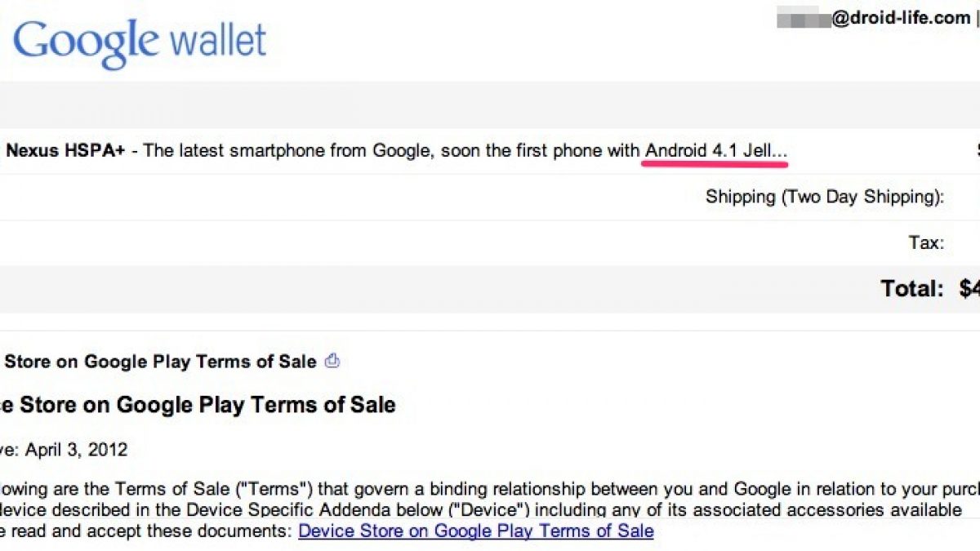Open the Device Store Terms of Sale link
Viewport: 980px width, 551px height.
pos(475,531)
